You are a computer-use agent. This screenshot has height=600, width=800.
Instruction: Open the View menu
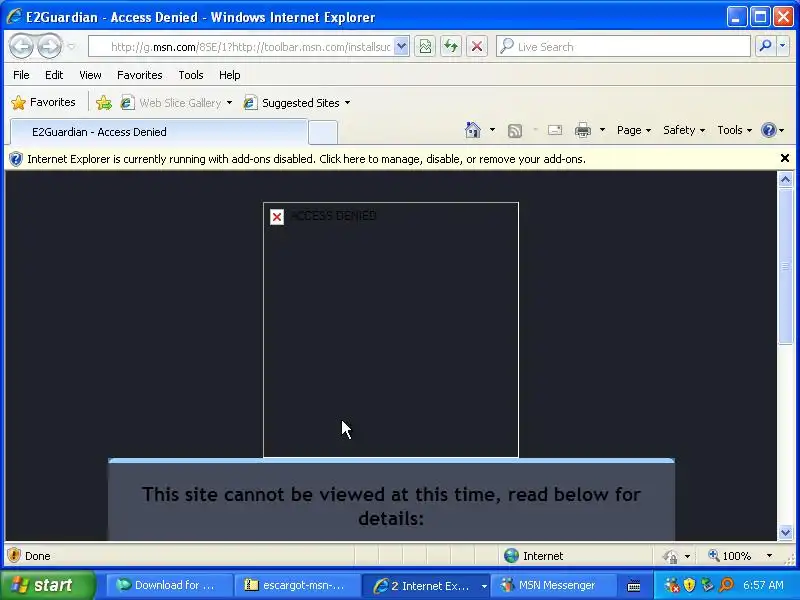click(x=90, y=75)
